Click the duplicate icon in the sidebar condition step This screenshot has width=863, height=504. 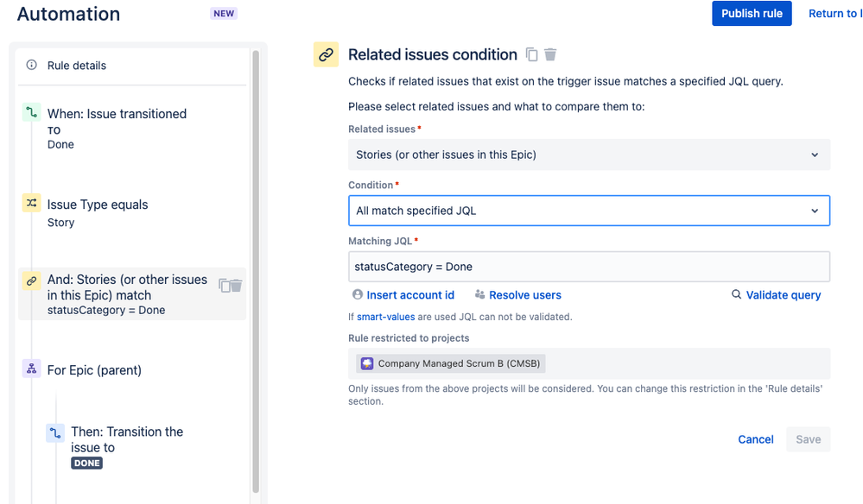pos(224,285)
